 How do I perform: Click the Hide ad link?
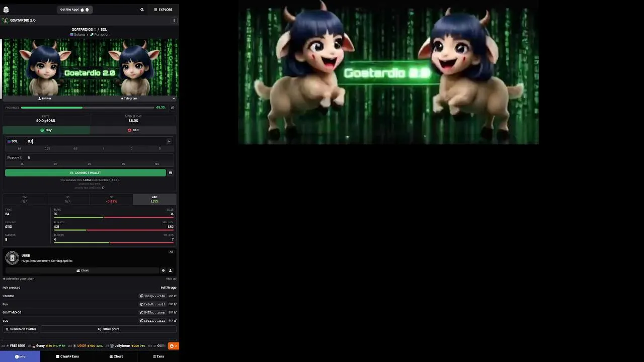click(171, 279)
